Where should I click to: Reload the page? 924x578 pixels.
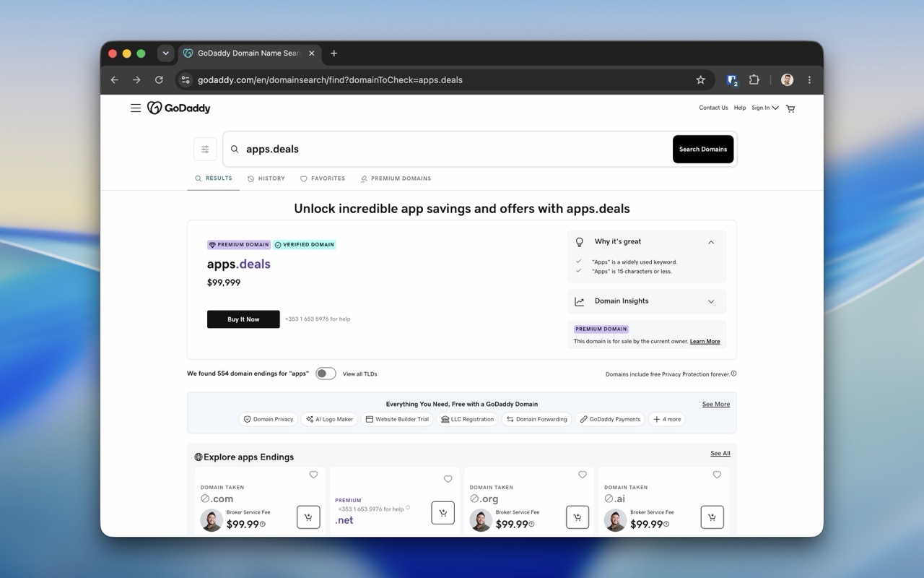pos(159,79)
